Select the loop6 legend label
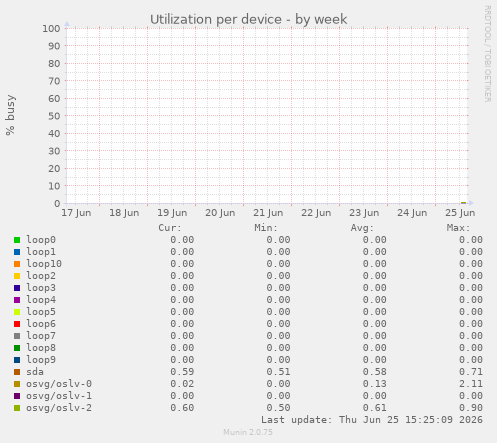This screenshot has height=443, width=497. (x=41, y=324)
